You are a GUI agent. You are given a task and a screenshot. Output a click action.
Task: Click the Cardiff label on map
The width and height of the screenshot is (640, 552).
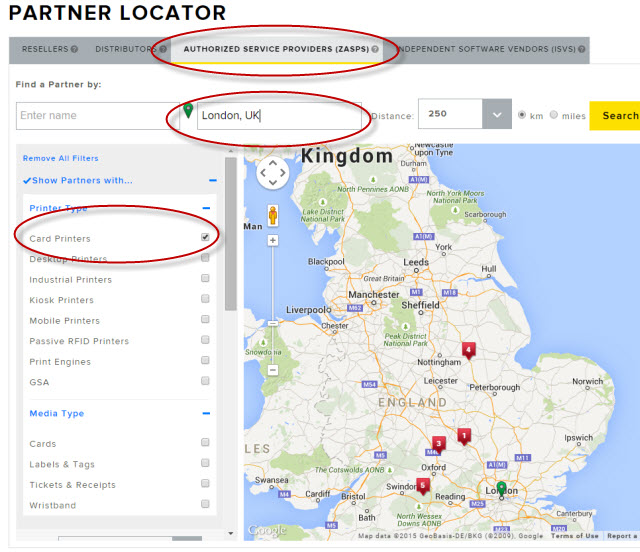[318, 494]
